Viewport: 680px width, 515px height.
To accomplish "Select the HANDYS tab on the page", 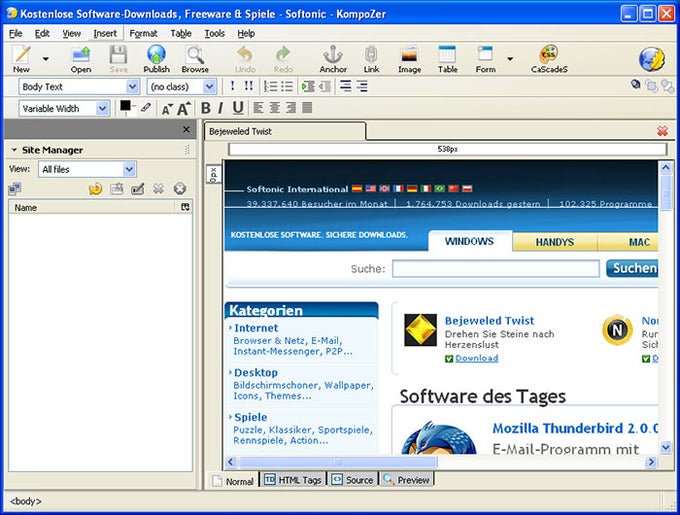I will point(555,242).
